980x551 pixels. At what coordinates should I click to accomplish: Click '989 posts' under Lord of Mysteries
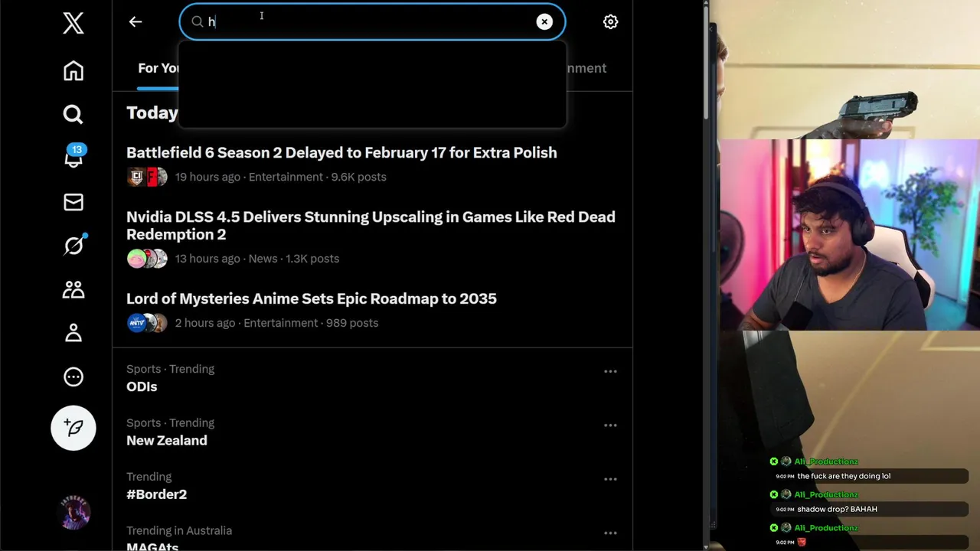pos(352,323)
